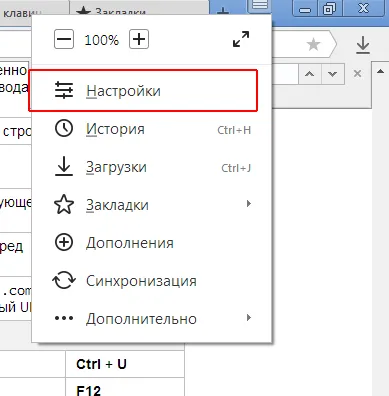Restore down the browser window

click(329, 8)
